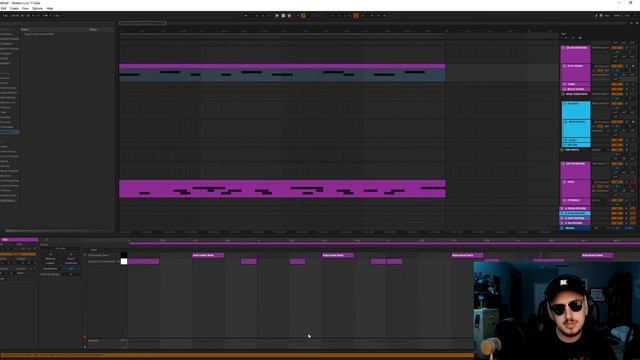The height and width of the screenshot is (360, 640).
Task: Select the highlighted browser category in sidebar
Action: point(9,132)
